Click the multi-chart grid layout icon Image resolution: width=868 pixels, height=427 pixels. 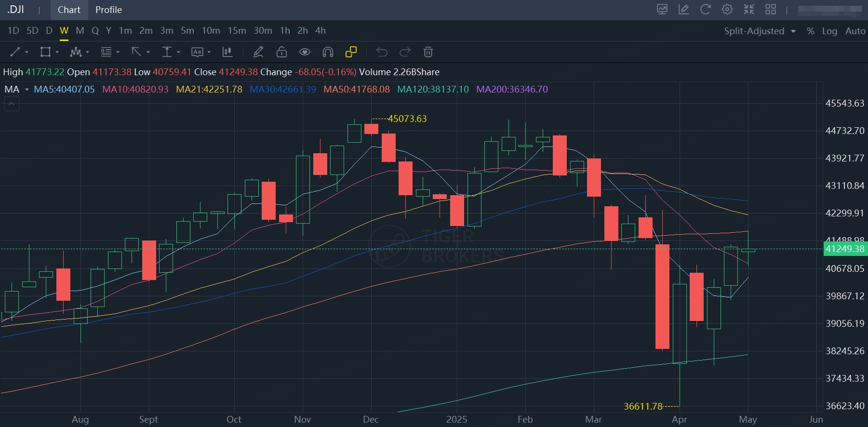(x=771, y=10)
